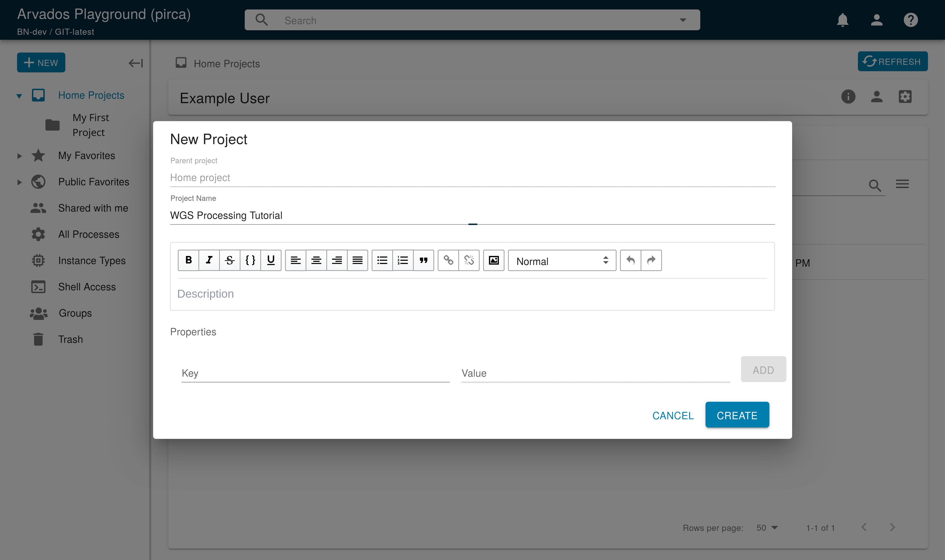Click the property Key input field
Viewport: 945px width, 560px height.
coord(315,373)
